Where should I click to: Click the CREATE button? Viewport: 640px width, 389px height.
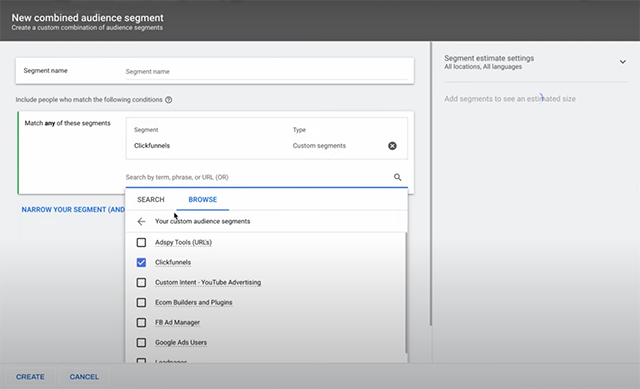tap(30, 377)
